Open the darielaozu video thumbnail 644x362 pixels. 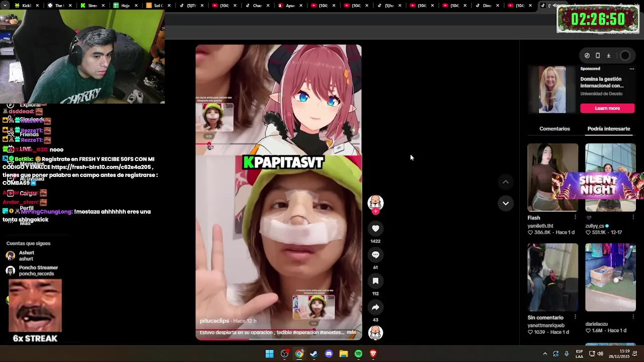pos(610,278)
